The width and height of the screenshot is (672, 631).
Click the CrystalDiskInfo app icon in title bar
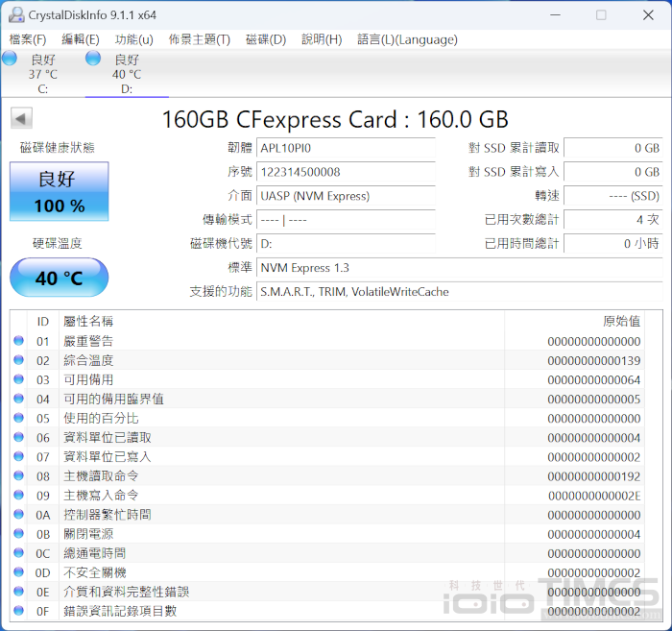coord(16,14)
